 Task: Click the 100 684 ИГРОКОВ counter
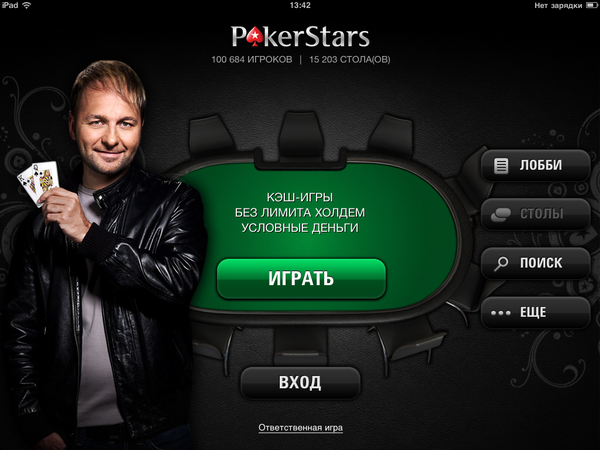click(252, 60)
